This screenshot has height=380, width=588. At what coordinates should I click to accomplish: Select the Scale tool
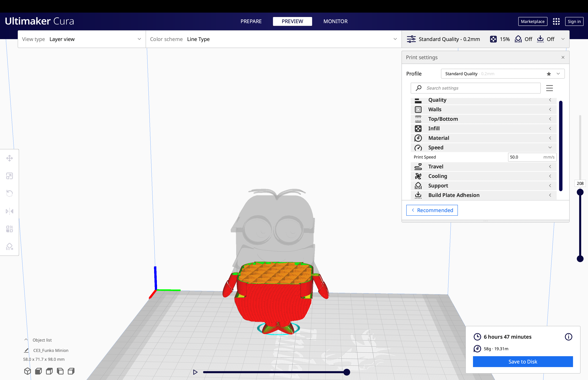coord(9,176)
